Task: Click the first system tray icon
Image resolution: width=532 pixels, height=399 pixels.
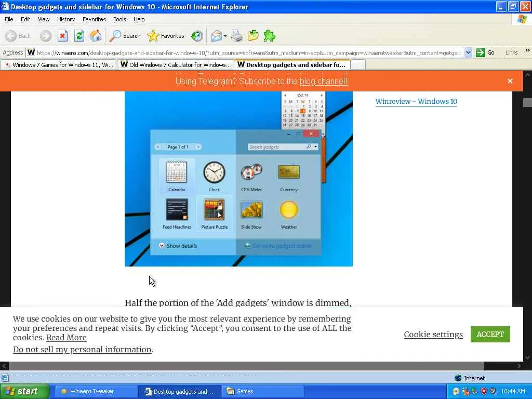Action: point(456,391)
